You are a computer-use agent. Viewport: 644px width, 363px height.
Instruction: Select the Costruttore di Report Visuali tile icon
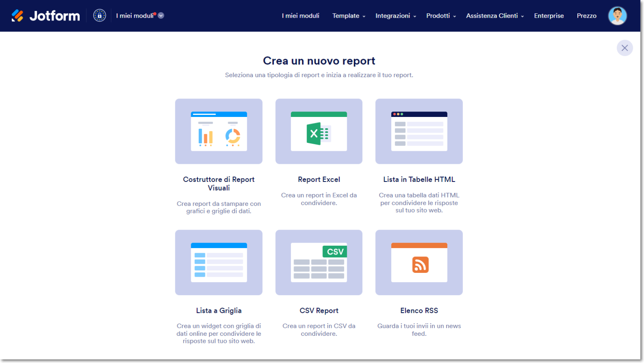pos(218,131)
